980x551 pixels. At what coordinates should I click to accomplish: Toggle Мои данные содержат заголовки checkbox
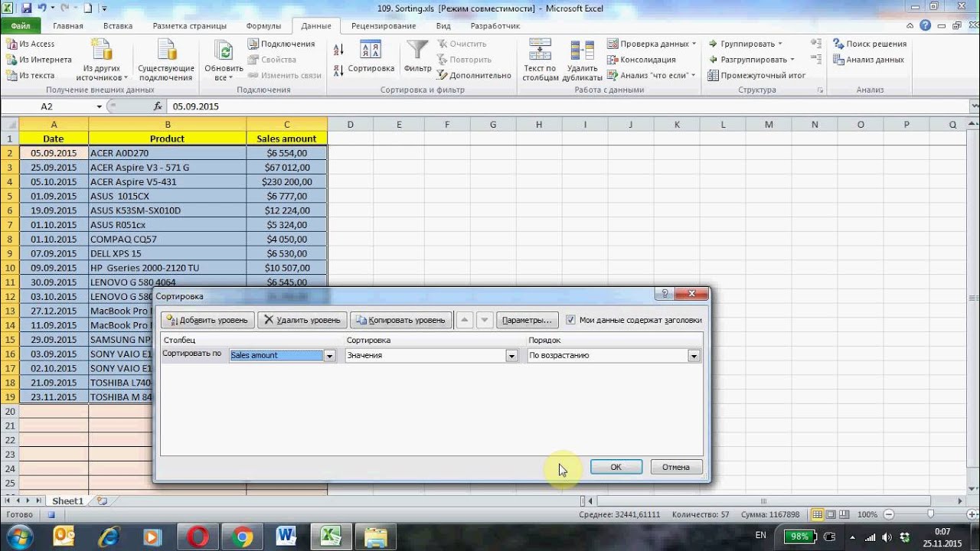[570, 320]
